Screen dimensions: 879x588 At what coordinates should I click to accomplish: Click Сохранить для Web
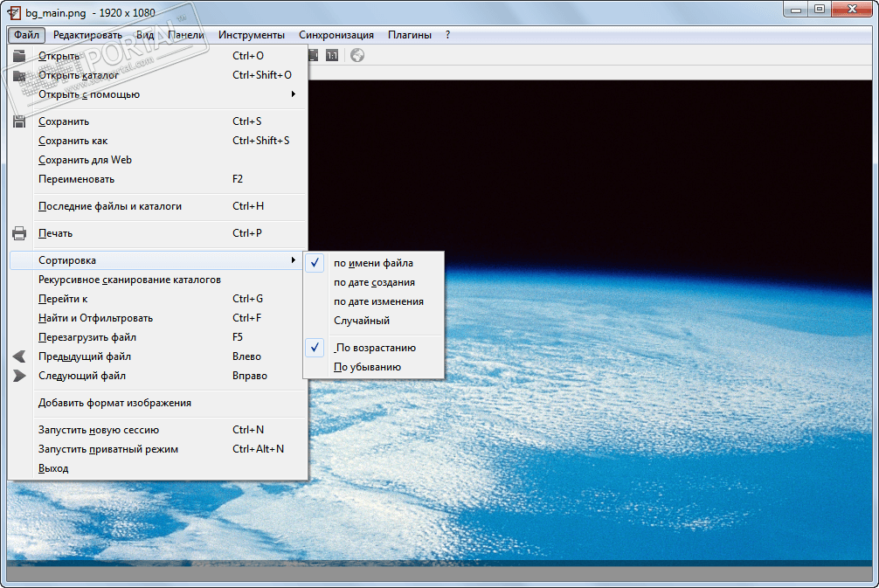click(x=85, y=160)
